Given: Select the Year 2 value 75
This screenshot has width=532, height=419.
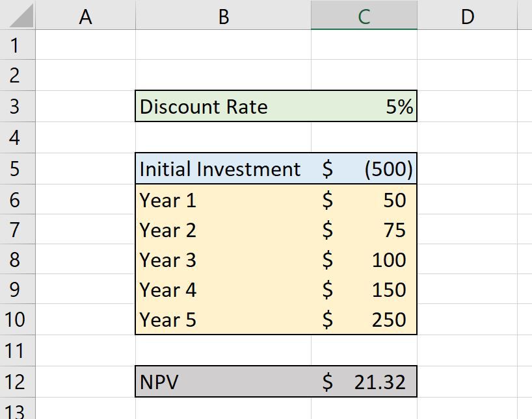Looking at the screenshot, I should [364, 229].
